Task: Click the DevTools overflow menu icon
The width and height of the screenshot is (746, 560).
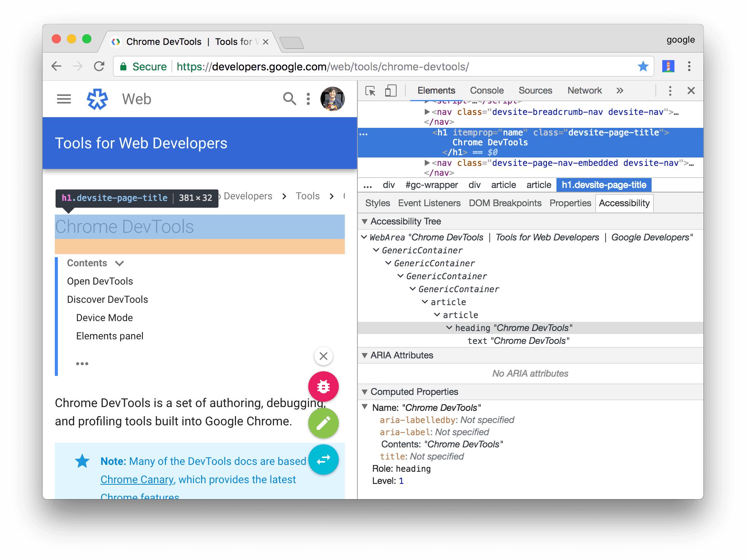Action: 669,91
